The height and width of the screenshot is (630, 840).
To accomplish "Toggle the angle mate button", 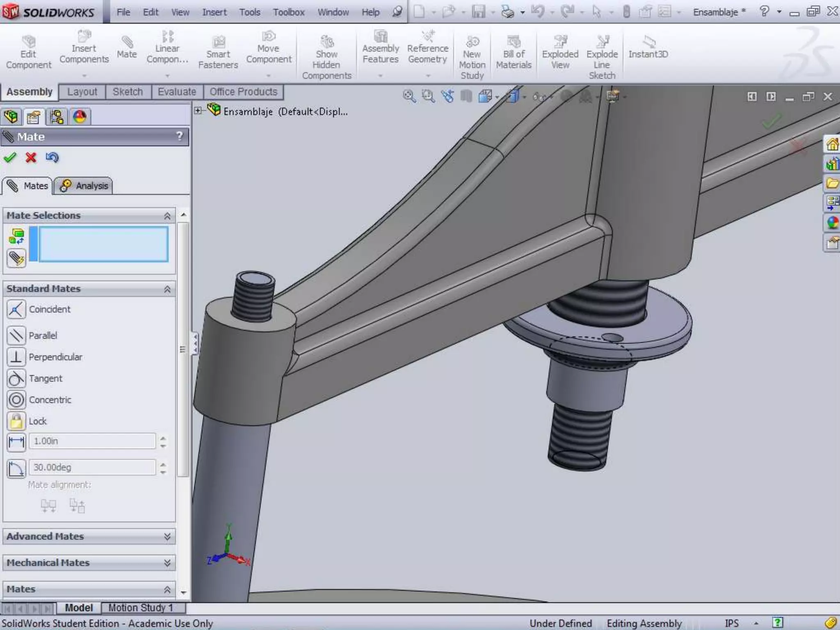I will [x=16, y=468].
